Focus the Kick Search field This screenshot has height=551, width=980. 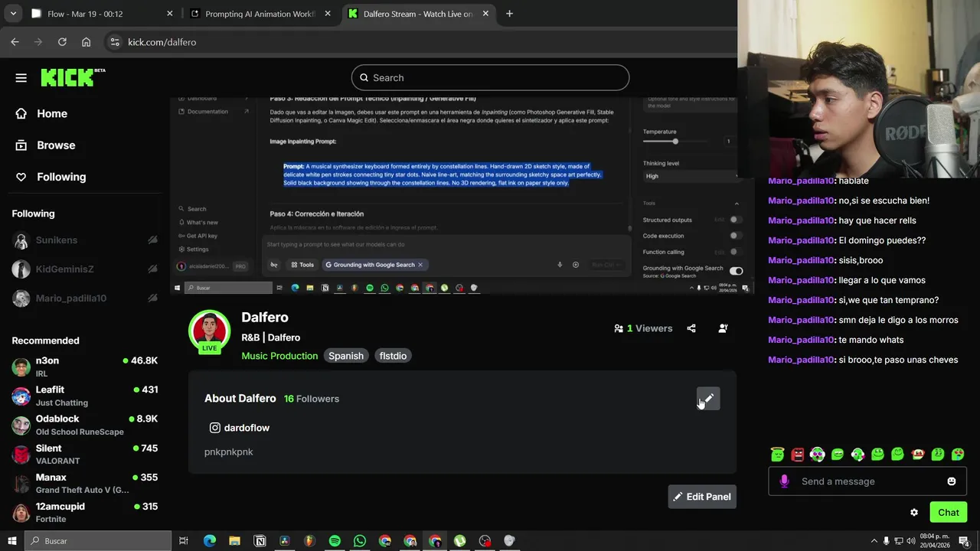point(490,77)
